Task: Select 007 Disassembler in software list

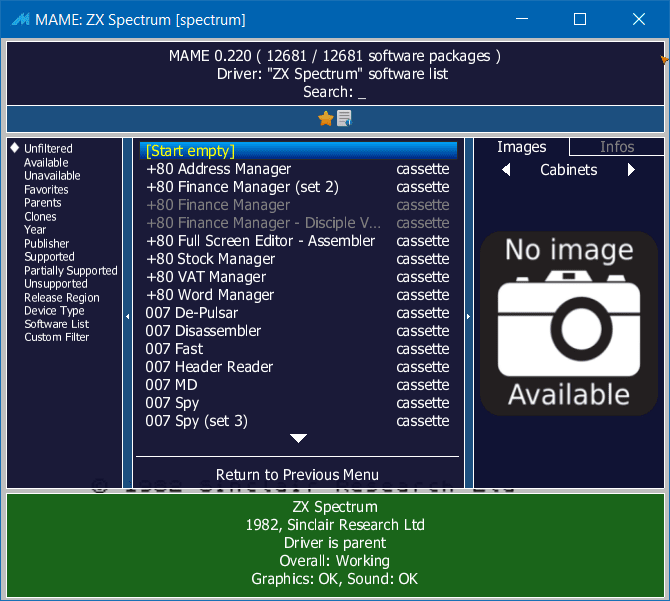Action: click(x=204, y=331)
